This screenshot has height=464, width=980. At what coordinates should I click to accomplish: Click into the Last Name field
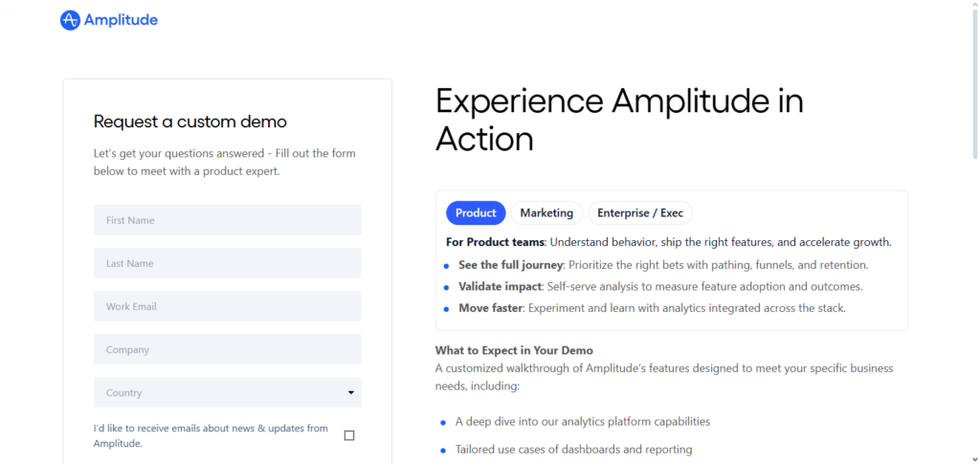pos(227,263)
